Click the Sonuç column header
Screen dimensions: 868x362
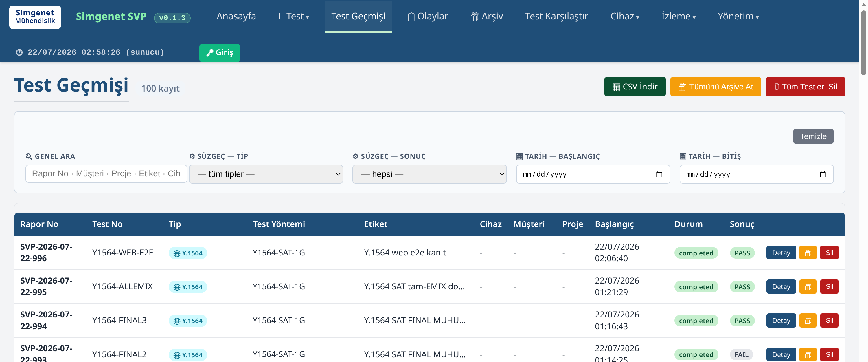click(x=742, y=224)
